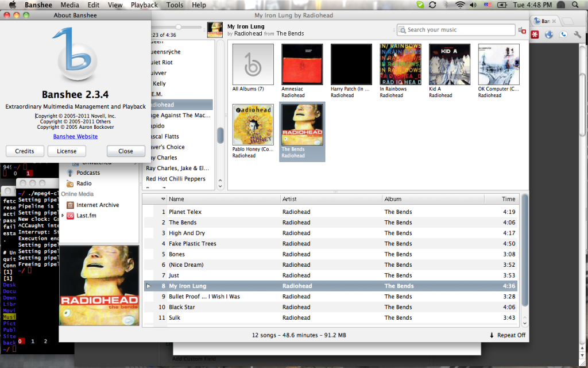Sort tracks by Album column header
This screenshot has width=588, height=368.
433,199
